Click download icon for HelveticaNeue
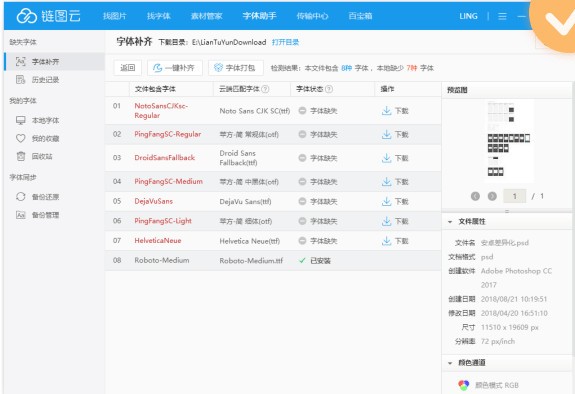The height and width of the screenshot is (394, 575). 387,241
